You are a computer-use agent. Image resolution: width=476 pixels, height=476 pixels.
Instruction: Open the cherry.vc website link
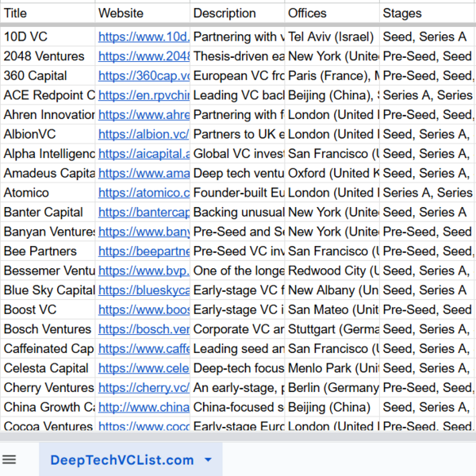click(x=144, y=387)
